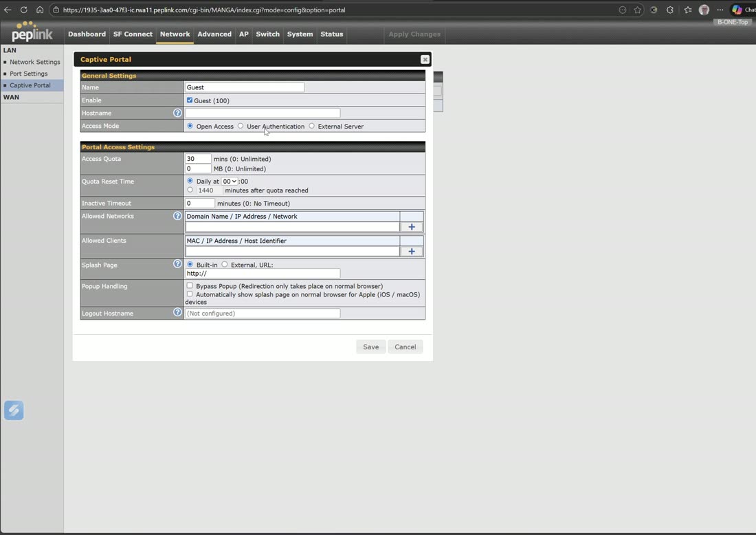Select User Authentication access mode
The height and width of the screenshot is (535, 756).
click(240, 126)
